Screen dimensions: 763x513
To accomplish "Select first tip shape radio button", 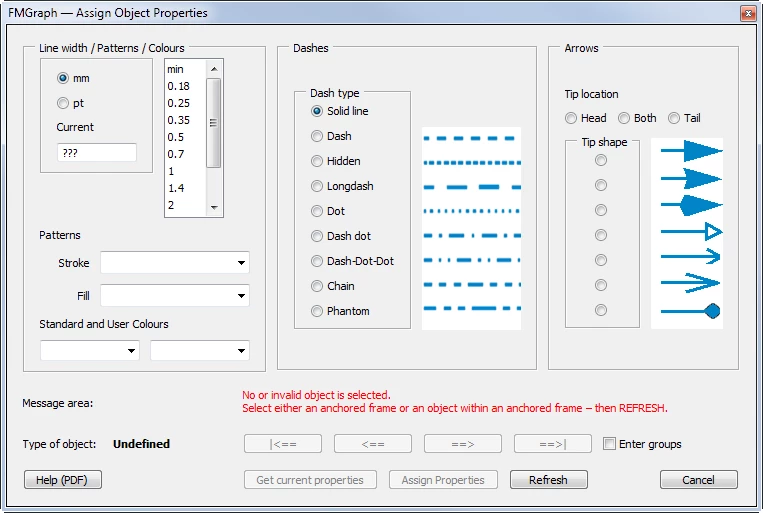I will coord(601,160).
